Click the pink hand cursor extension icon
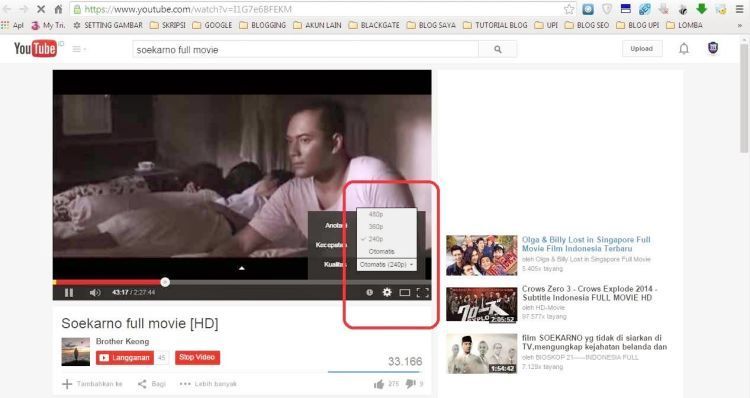Viewport: 750px width, 398px height. point(664,9)
